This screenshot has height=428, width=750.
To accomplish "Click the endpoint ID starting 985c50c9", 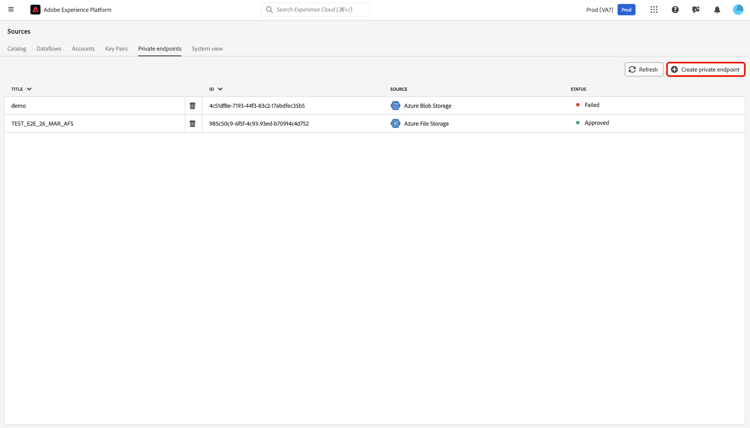I will pyautogui.click(x=259, y=123).
